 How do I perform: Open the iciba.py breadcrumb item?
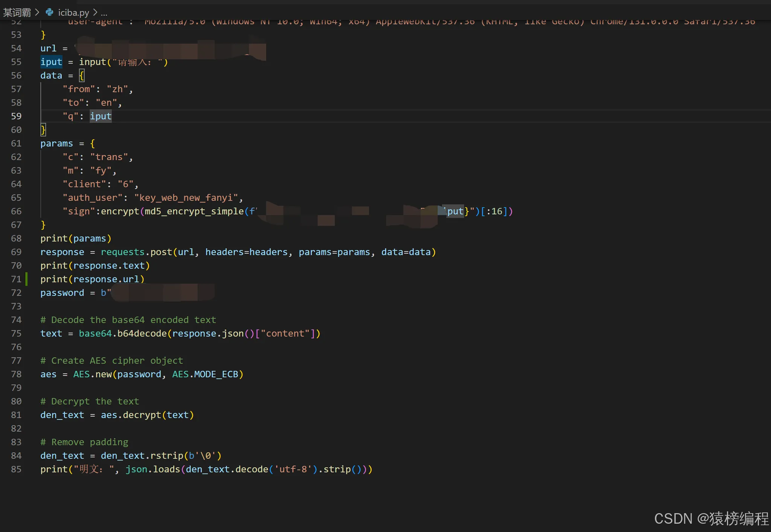click(73, 12)
